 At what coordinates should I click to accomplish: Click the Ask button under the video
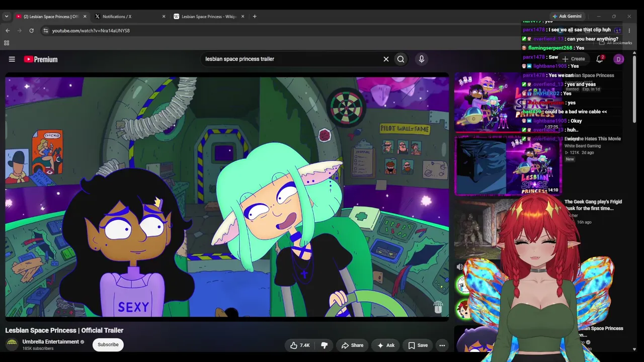tap(386, 345)
